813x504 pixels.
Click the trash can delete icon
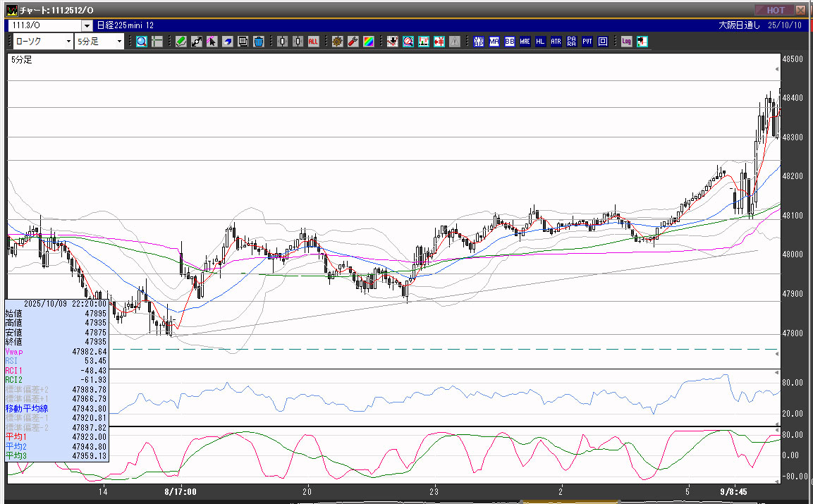click(258, 42)
